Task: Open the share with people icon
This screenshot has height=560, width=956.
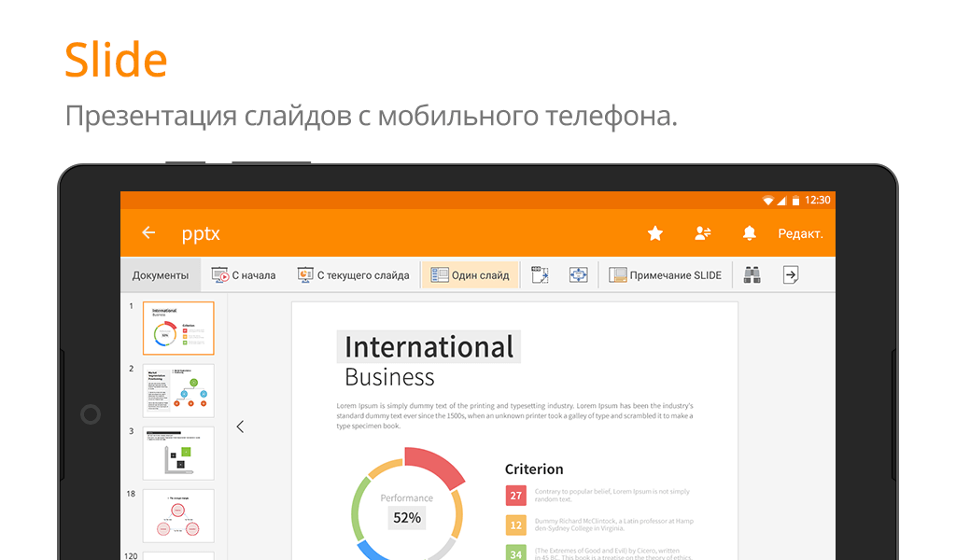Action: tap(703, 233)
